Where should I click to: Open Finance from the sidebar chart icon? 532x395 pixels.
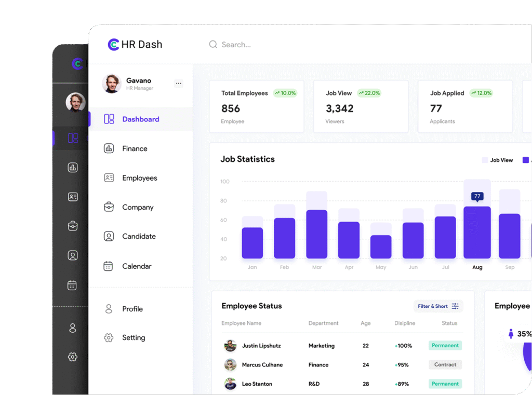109,148
